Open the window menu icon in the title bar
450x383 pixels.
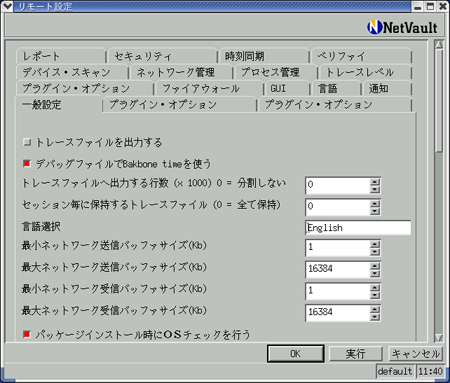click(x=7, y=6)
